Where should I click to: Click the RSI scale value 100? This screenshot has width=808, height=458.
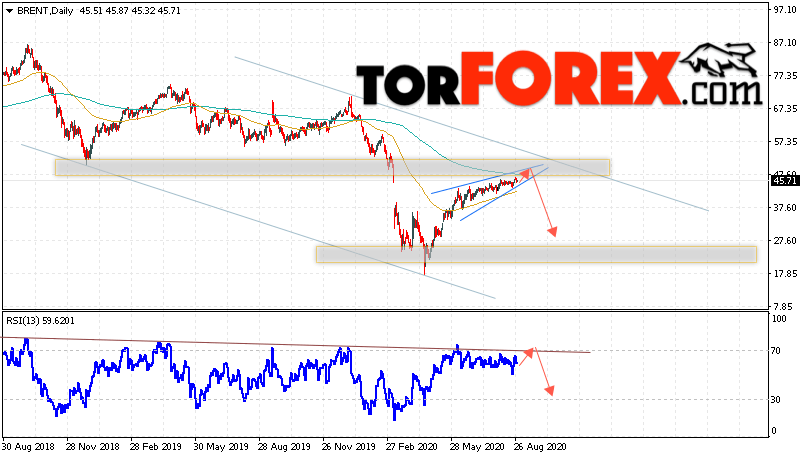pyautogui.click(x=780, y=319)
